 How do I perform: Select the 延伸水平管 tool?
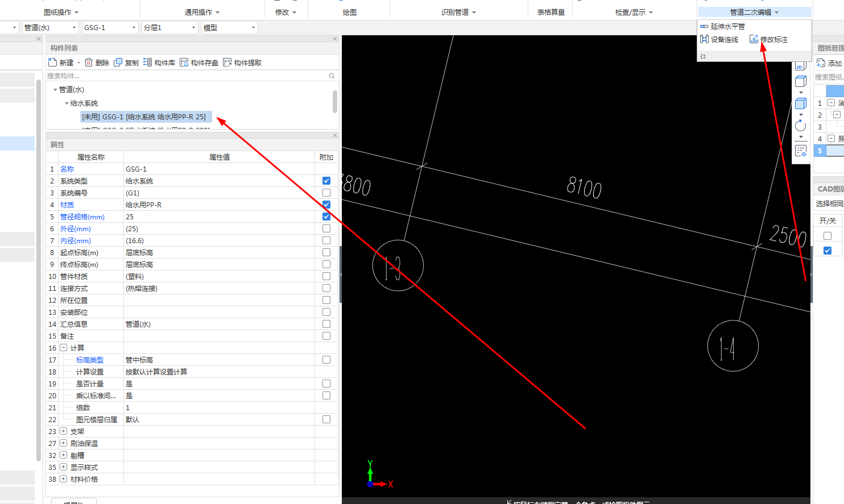tap(723, 27)
